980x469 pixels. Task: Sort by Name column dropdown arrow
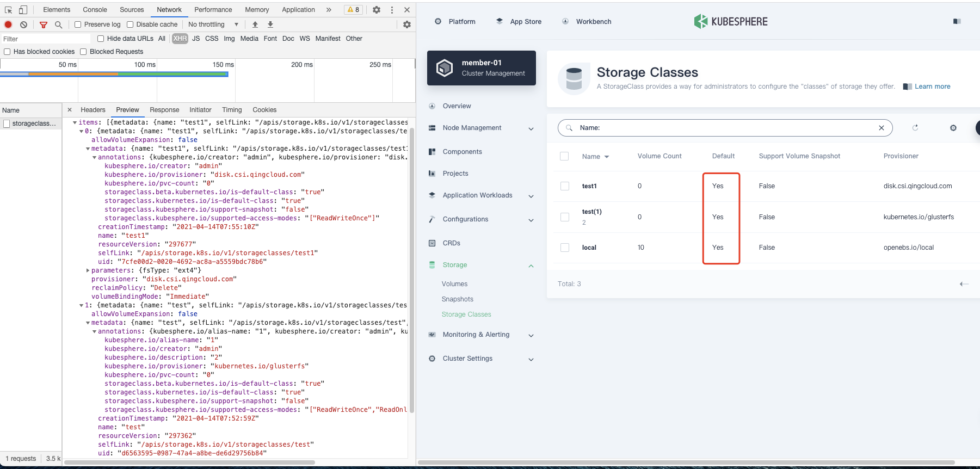pyautogui.click(x=607, y=157)
